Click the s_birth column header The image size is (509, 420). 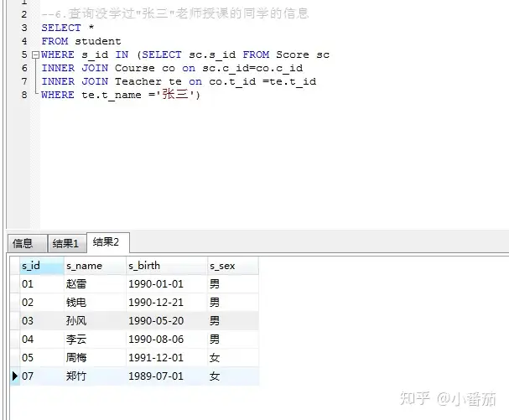[167, 266]
